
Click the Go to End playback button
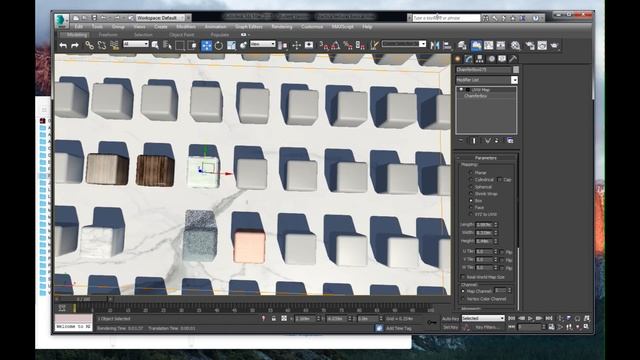549,318
